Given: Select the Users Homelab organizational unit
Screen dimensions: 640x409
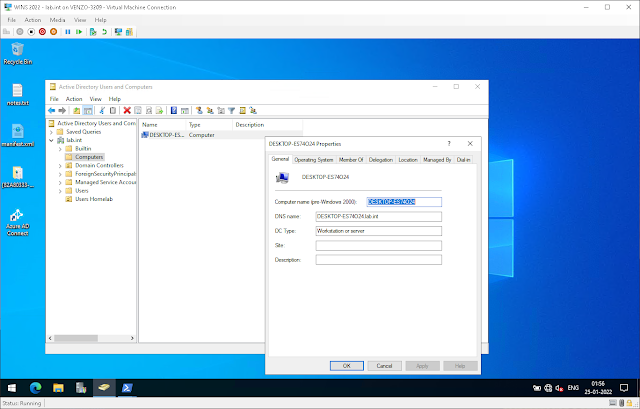Looking at the screenshot, I should pos(94,199).
